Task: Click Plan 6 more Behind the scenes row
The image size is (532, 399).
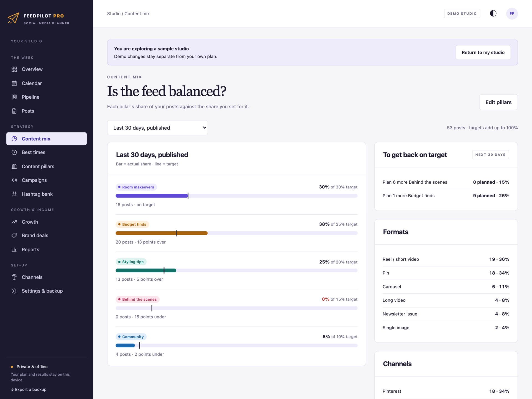Action: 446,182
